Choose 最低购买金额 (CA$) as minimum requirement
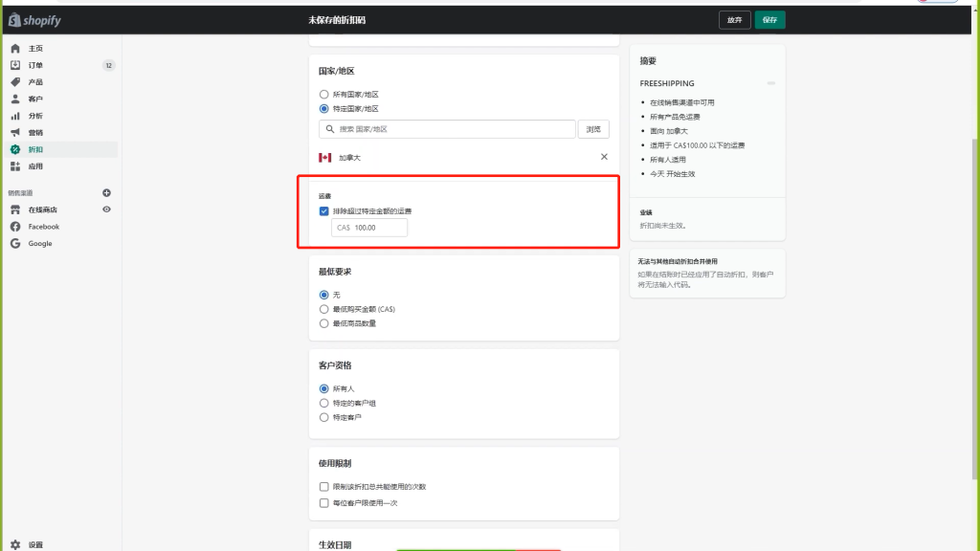The width and height of the screenshot is (980, 551). click(324, 310)
